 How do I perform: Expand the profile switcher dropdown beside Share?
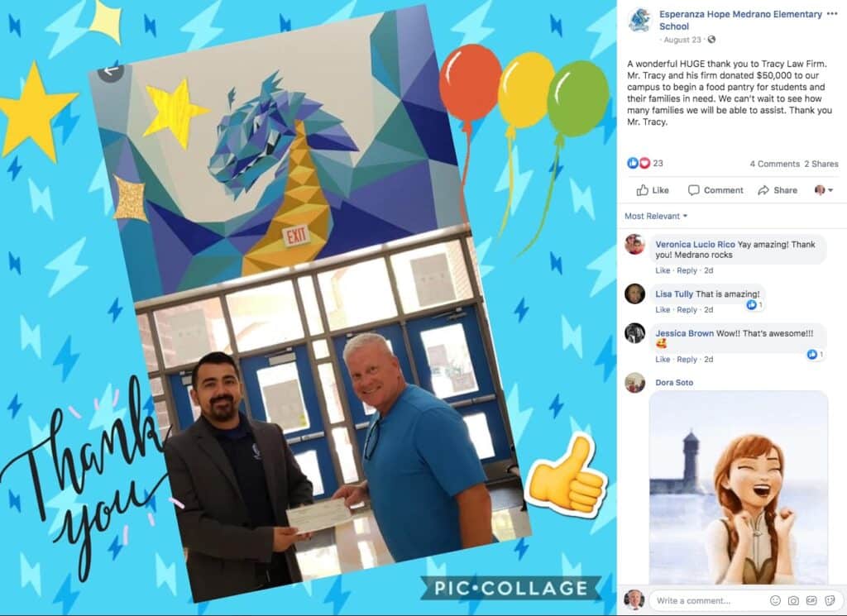[823, 190]
